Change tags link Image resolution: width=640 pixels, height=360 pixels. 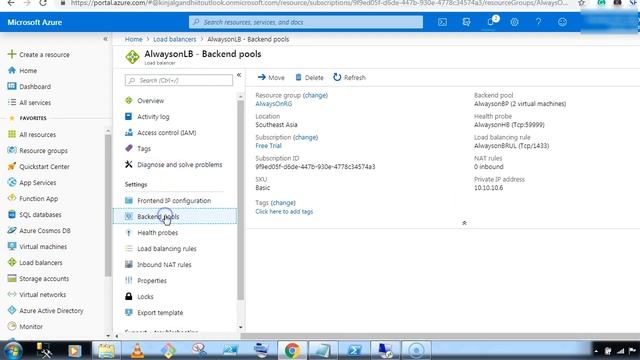pyautogui.click(x=283, y=202)
